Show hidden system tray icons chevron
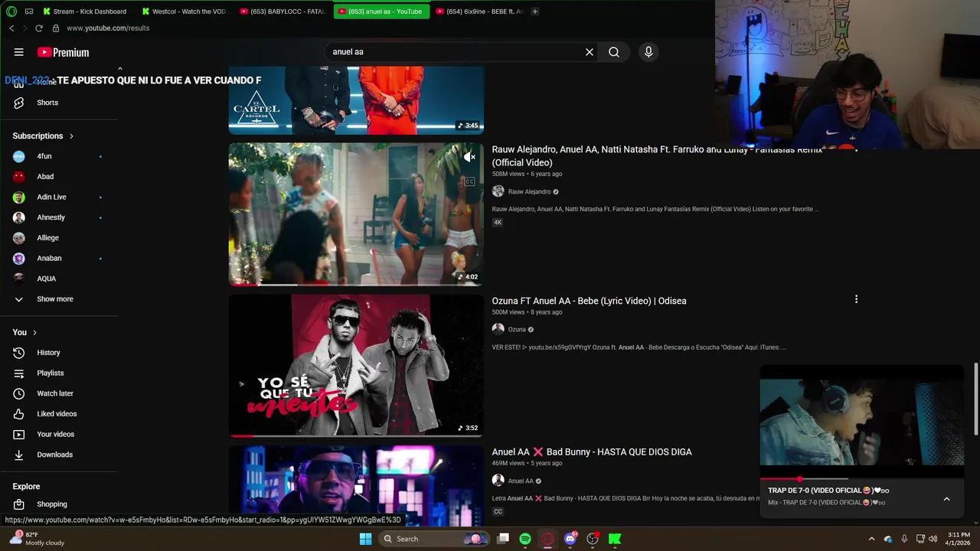 [x=871, y=539]
